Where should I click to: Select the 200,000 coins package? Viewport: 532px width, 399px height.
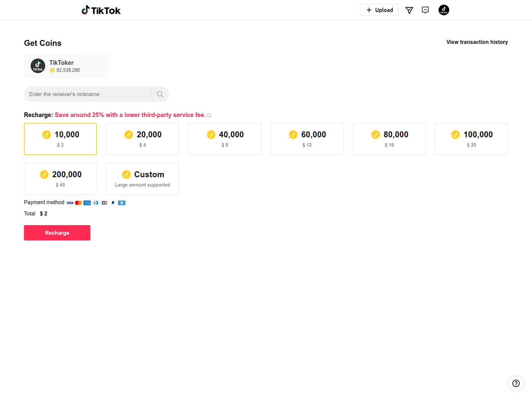point(60,179)
